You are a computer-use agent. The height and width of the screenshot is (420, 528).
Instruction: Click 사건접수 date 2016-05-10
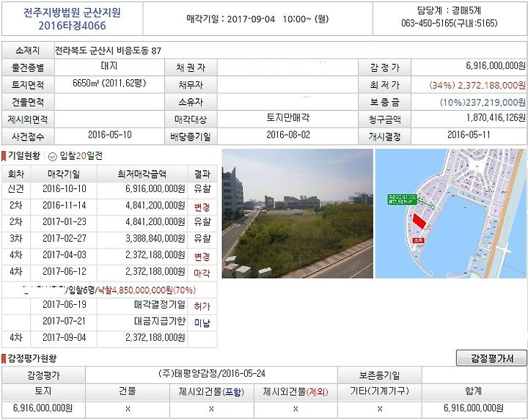pyautogui.click(x=110, y=135)
